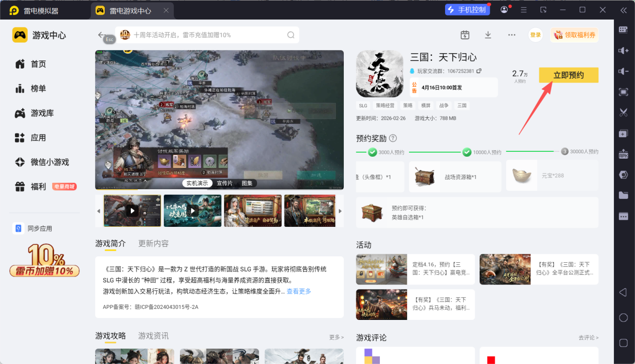The height and width of the screenshot is (364, 635).
Task: Open the shared folder icon
Action: point(623,196)
